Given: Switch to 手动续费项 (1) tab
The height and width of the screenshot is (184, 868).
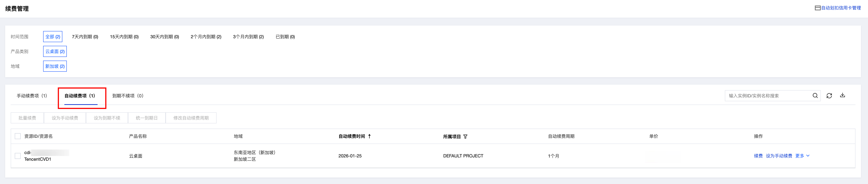Looking at the screenshot, I should pyautogui.click(x=32, y=96).
